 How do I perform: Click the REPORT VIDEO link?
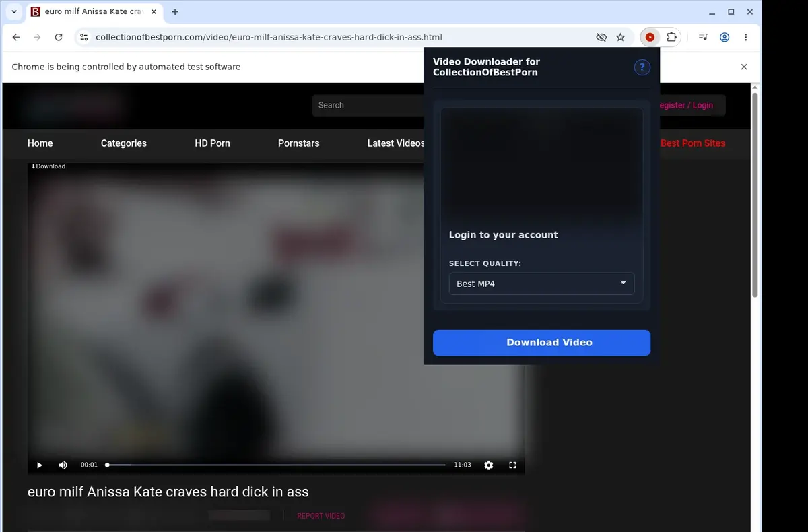(321, 516)
